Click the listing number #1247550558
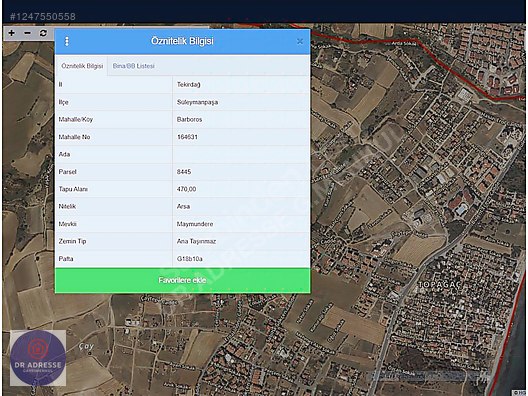Viewport: 528px width, 396px height. [x=42, y=16]
